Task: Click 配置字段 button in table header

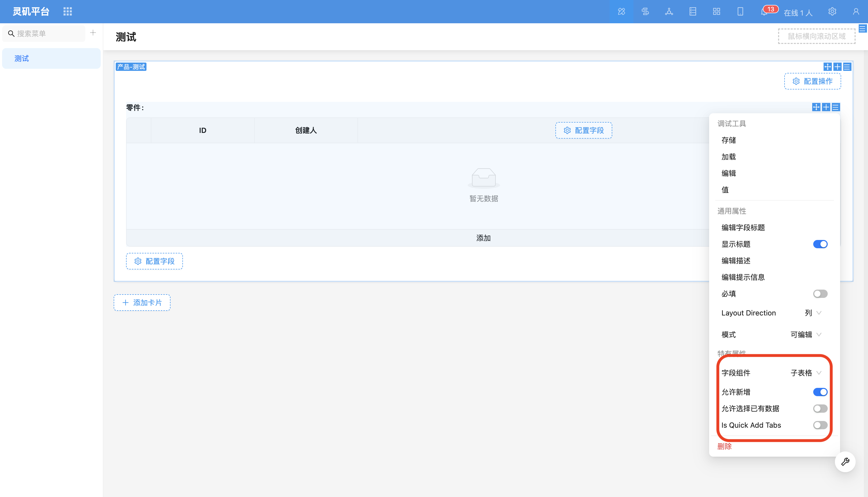Action: [584, 130]
